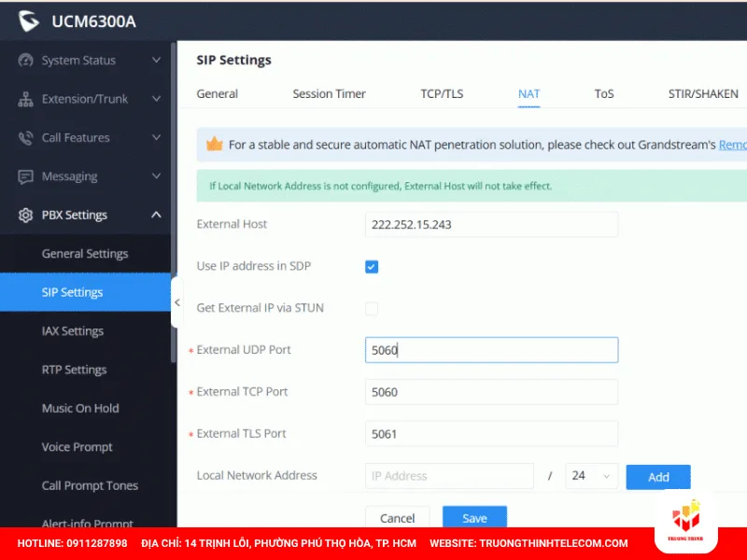Open Call Prompt Tones in the sidebar
Screen dimensions: 747x560
[x=85, y=485]
